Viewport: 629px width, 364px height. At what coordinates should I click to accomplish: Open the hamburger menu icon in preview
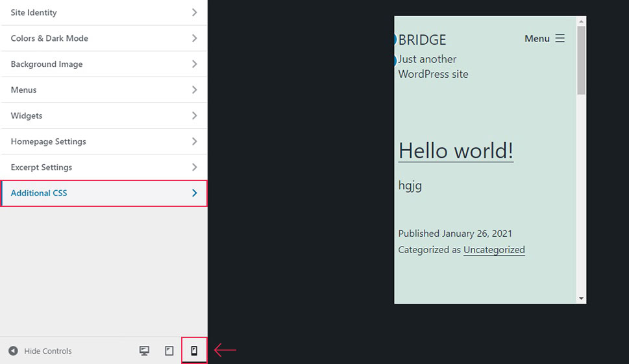click(x=560, y=38)
